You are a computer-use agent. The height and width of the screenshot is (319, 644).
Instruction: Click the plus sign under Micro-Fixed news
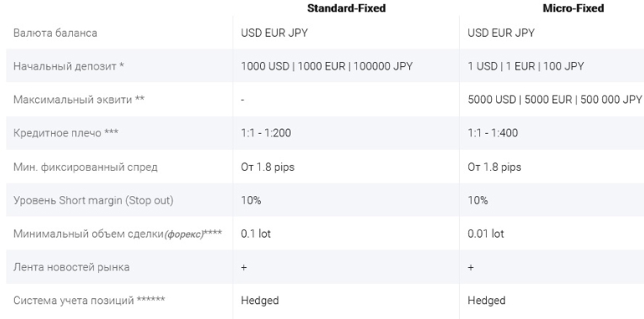[x=471, y=268]
